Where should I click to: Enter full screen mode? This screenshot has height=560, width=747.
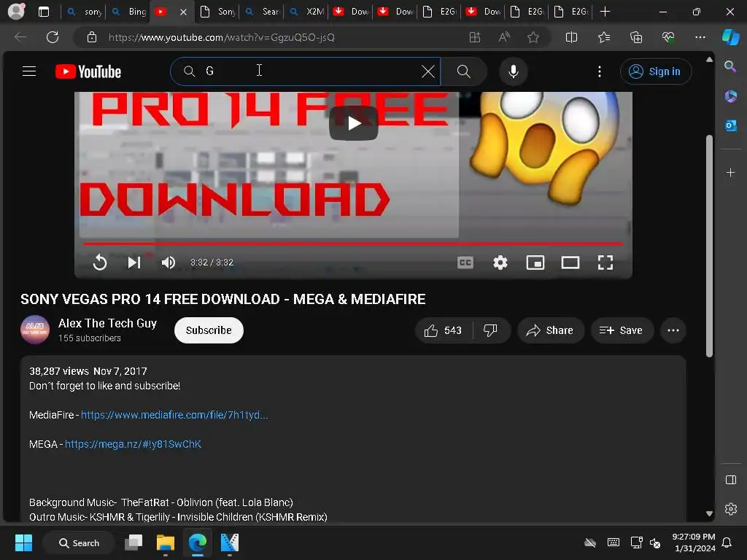pyautogui.click(x=605, y=262)
